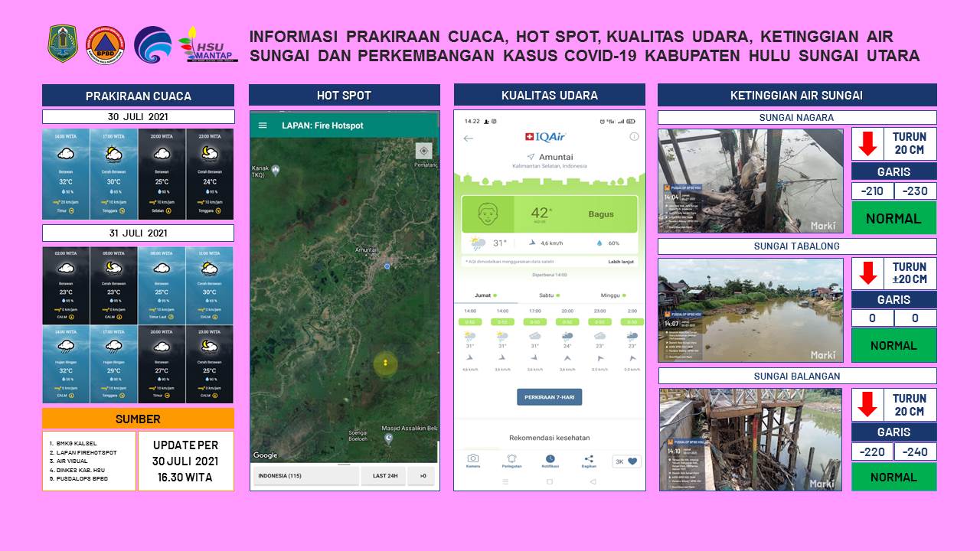Tap the Peringatan alarm icon
Image resolution: width=980 pixels, height=551 pixels.
pyautogui.click(x=511, y=461)
